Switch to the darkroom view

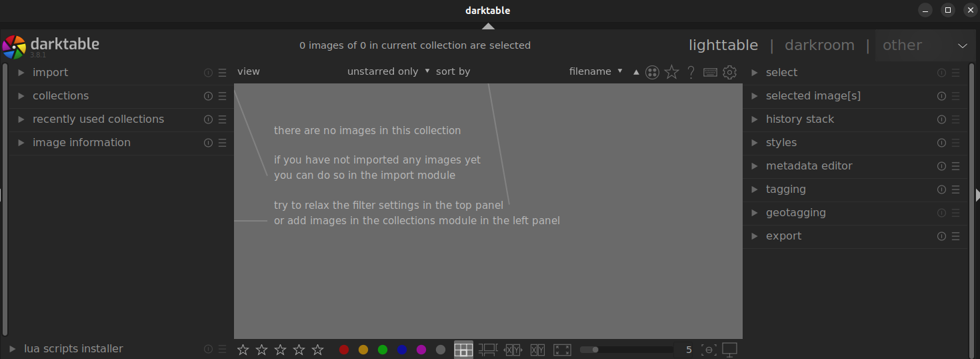(x=819, y=45)
